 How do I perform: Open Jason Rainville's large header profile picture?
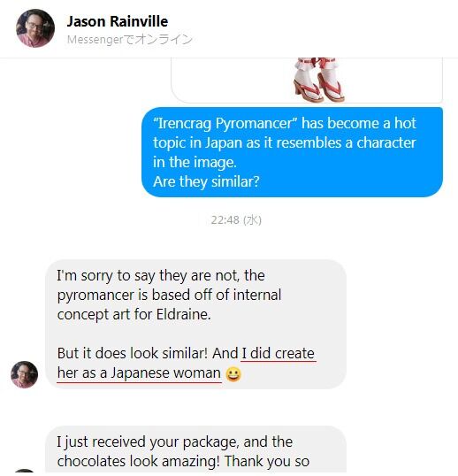[x=35, y=28]
